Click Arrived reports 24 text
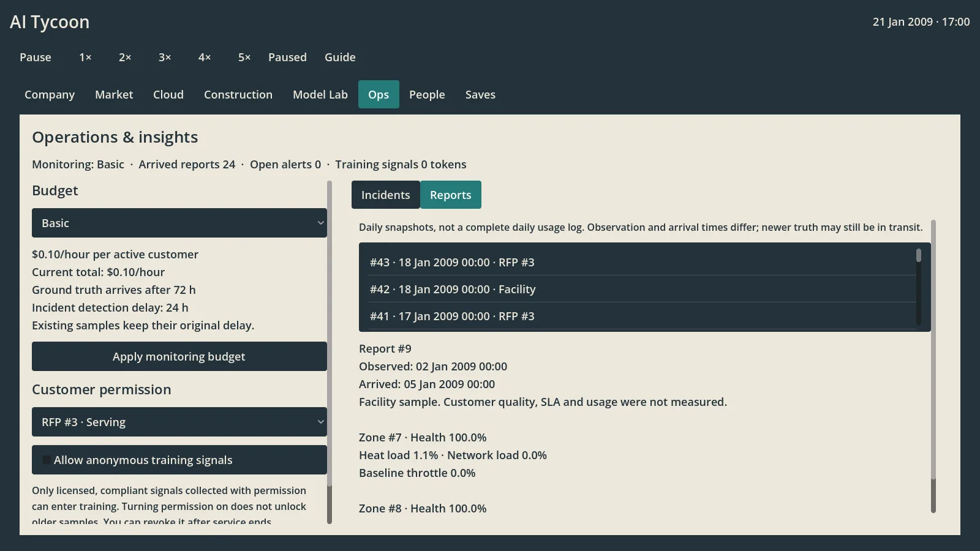 pos(187,164)
